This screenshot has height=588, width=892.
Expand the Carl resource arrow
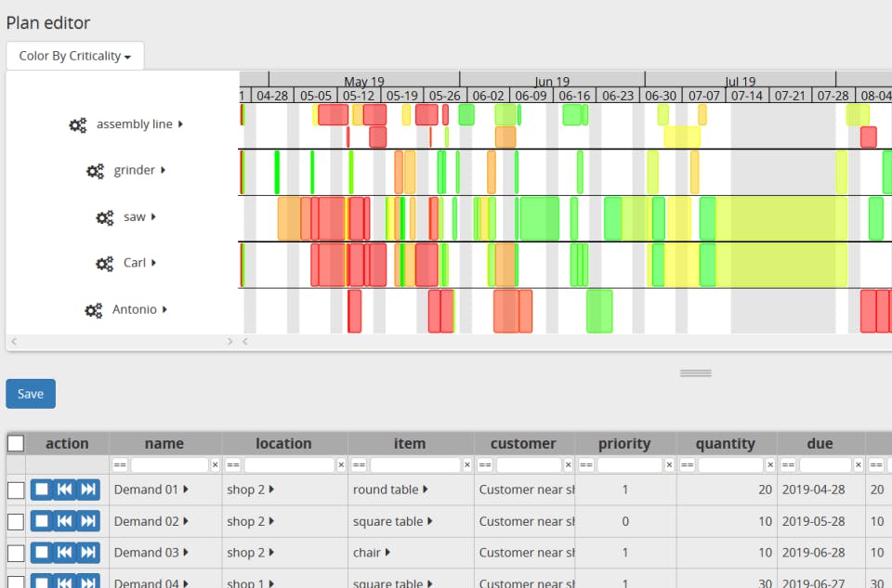pyautogui.click(x=153, y=263)
